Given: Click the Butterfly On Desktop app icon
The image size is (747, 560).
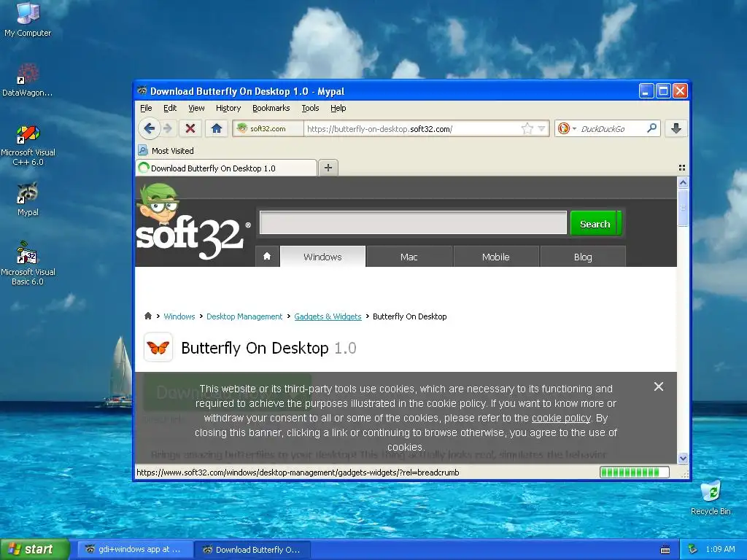Looking at the screenshot, I should pyautogui.click(x=158, y=348).
